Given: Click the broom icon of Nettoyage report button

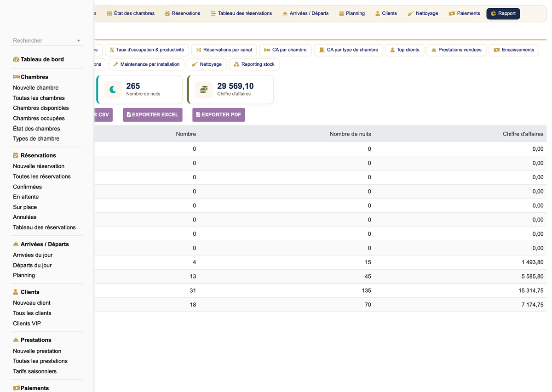Looking at the screenshot, I should coord(195,64).
